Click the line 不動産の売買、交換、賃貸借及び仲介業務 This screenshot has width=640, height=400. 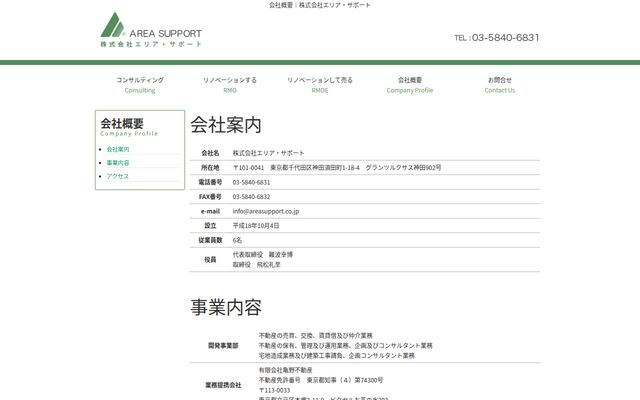coord(316,336)
